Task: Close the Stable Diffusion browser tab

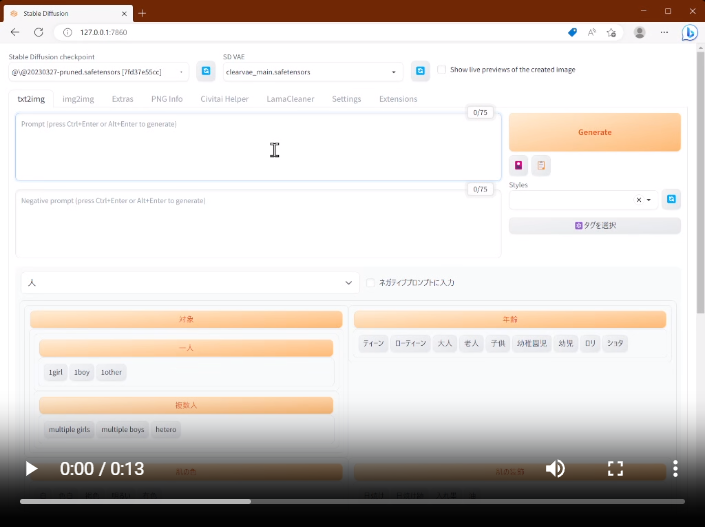Action: 124,13
